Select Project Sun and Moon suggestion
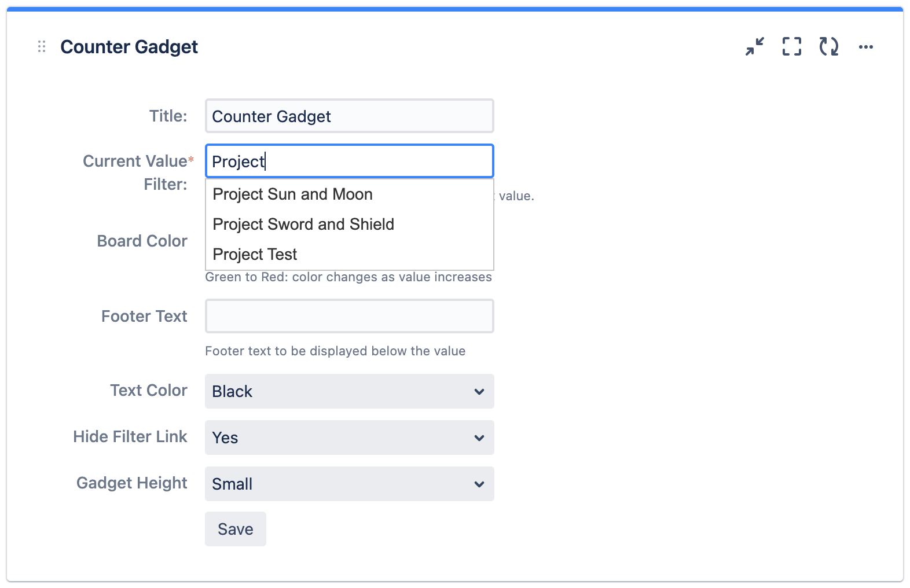910x588 pixels. [x=292, y=194]
